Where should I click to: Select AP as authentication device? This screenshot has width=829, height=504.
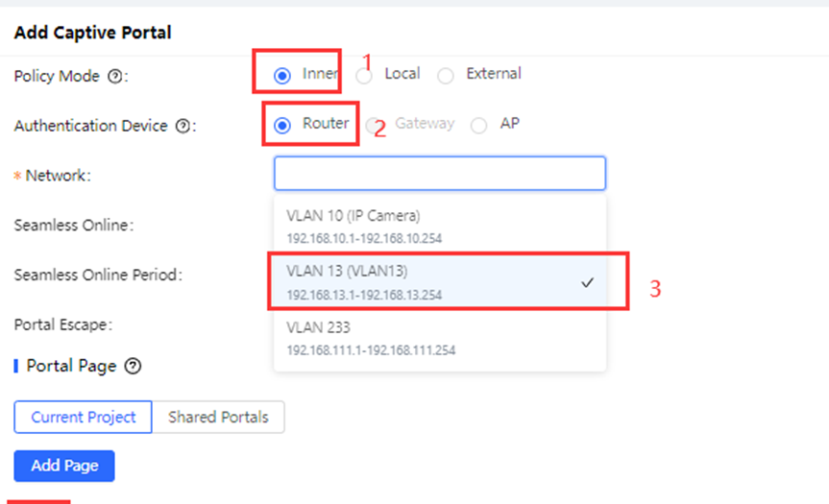[479, 125]
